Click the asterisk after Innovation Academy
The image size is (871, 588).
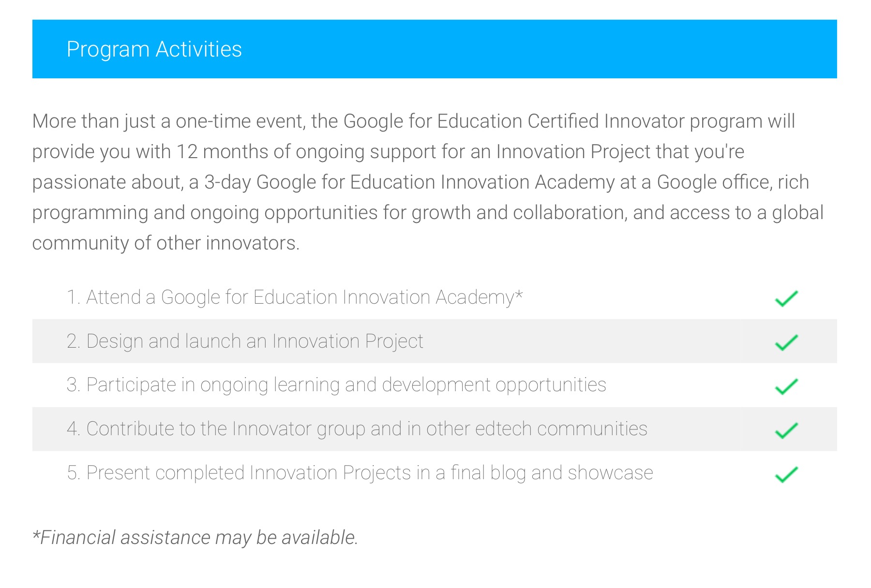(519, 294)
